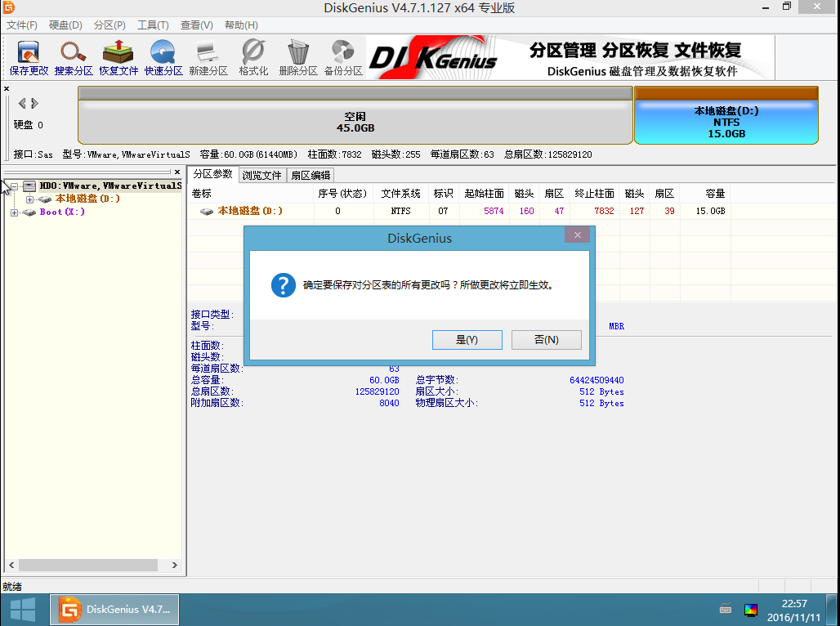Open the 工具(T) menu

pyautogui.click(x=154, y=25)
